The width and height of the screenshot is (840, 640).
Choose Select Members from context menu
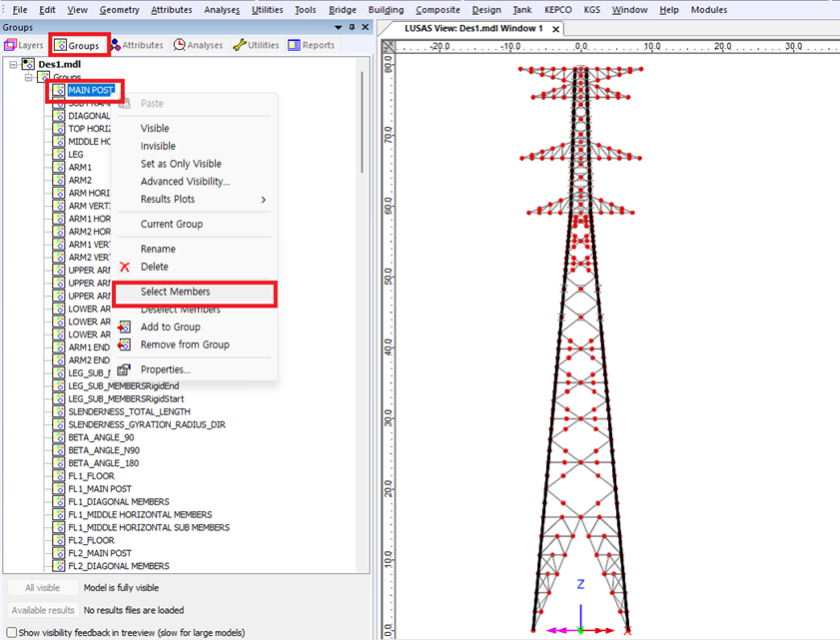(175, 292)
